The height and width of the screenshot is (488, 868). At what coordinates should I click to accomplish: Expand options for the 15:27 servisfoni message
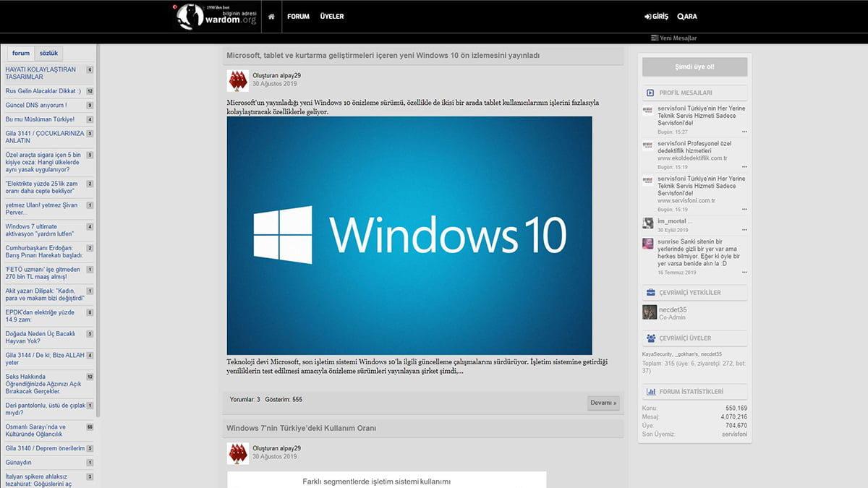pyautogui.click(x=744, y=132)
